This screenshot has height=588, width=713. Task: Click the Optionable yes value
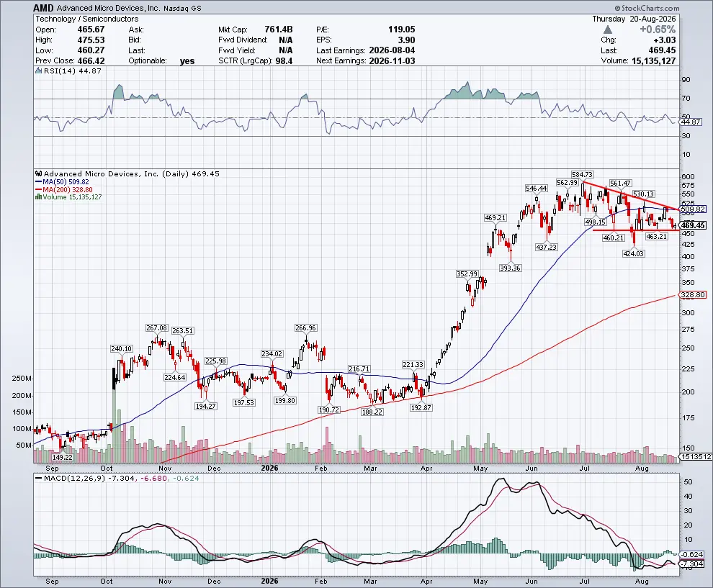point(187,61)
